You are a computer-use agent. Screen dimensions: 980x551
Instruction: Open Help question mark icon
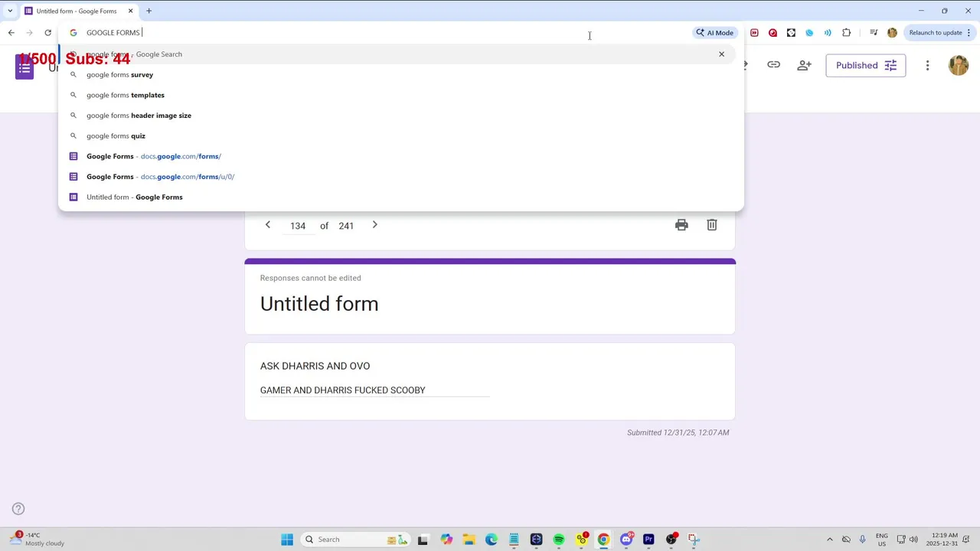(18, 509)
